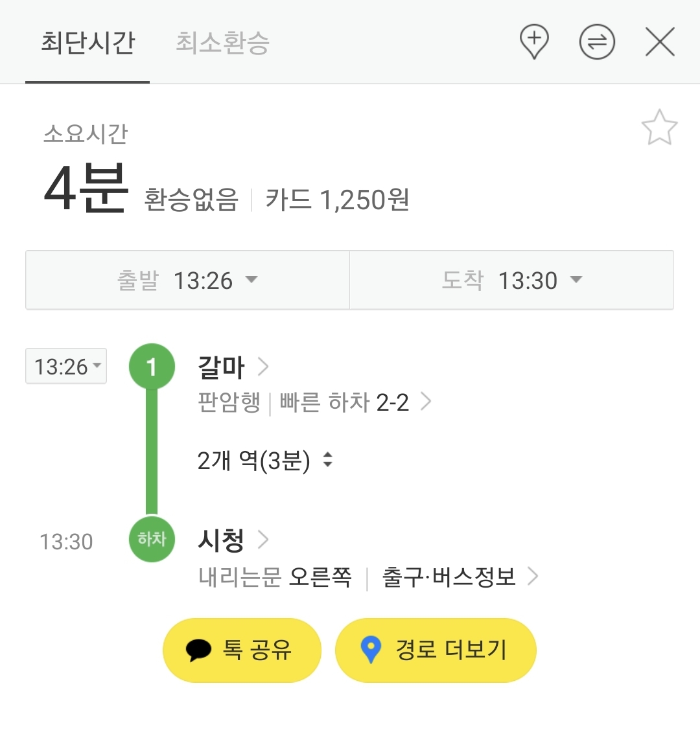Toggle the favorite star for this route
This screenshot has width=700, height=734.
tap(659, 128)
